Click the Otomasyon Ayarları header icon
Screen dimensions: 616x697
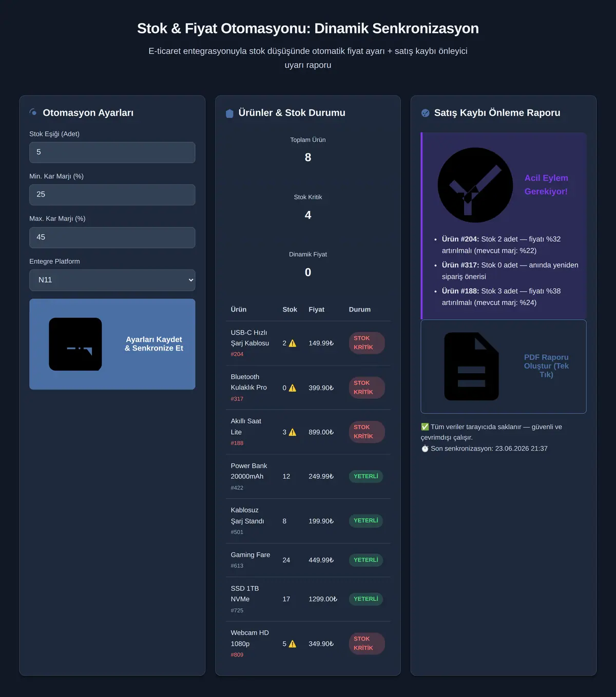click(33, 112)
